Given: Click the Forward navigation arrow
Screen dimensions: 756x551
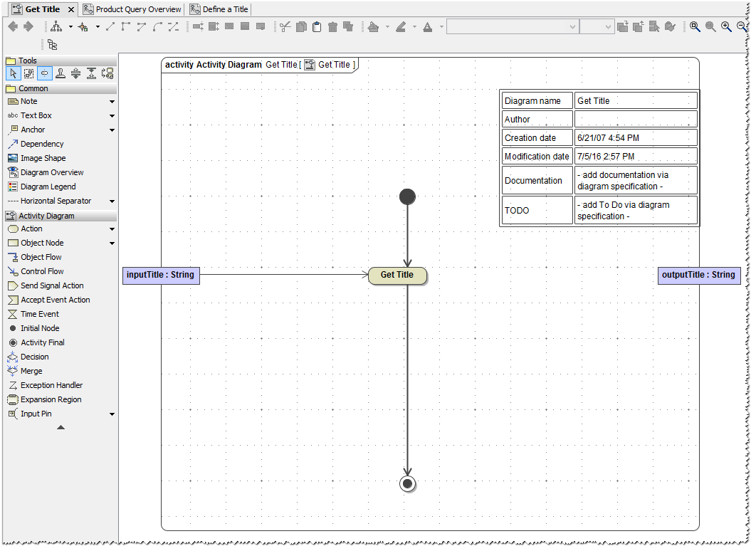Looking at the screenshot, I should pos(27,26).
